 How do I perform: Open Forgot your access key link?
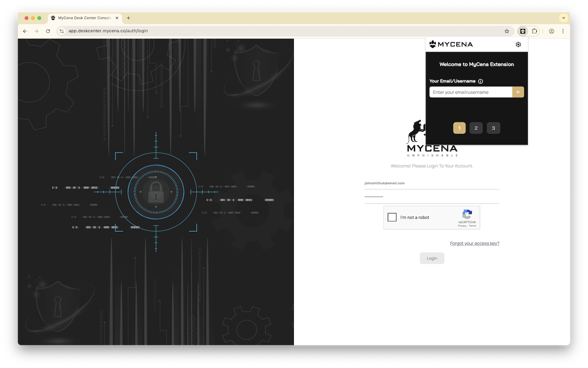[x=475, y=243]
